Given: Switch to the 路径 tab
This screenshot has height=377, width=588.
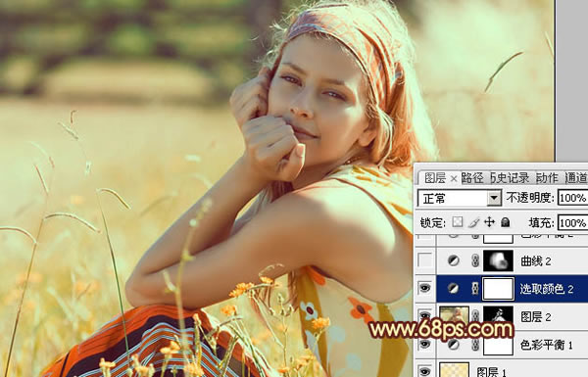Looking at the screenshot, I should pos(472,178).
